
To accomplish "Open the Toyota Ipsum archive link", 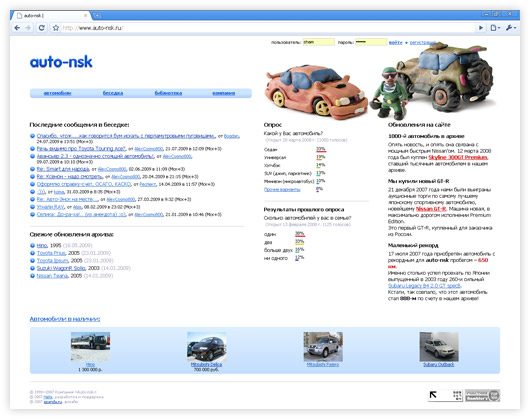I will (52, 261).
